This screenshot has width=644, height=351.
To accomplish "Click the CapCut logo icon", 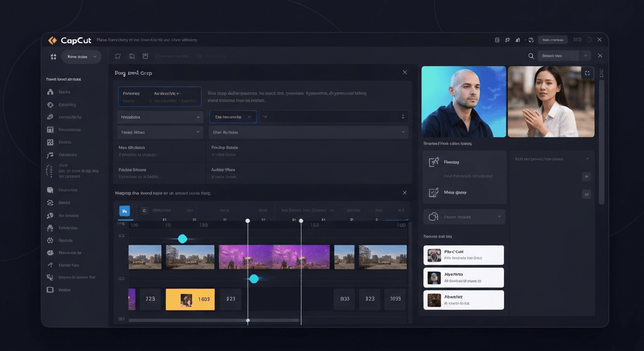I will coord(53,40).
